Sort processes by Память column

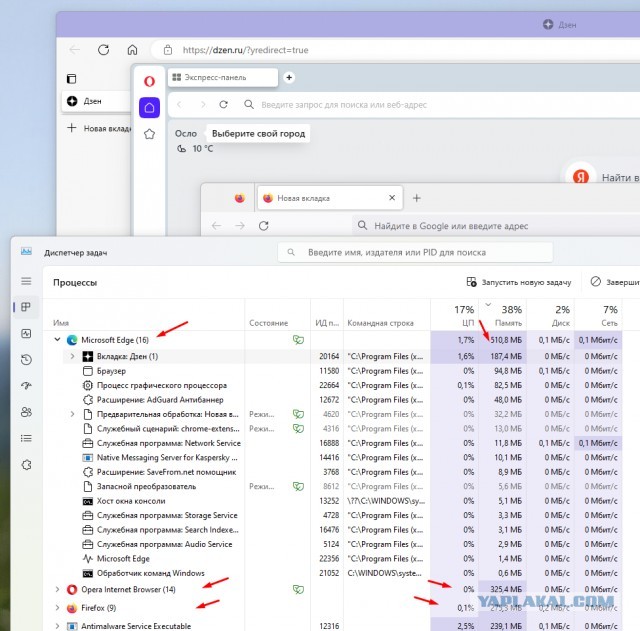[x=502, y=316]
